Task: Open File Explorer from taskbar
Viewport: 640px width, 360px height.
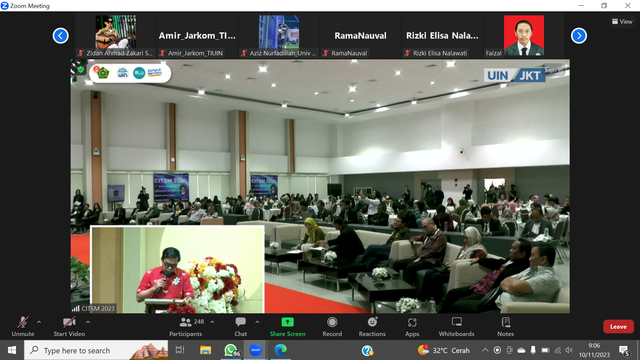Action: [205, 350]
